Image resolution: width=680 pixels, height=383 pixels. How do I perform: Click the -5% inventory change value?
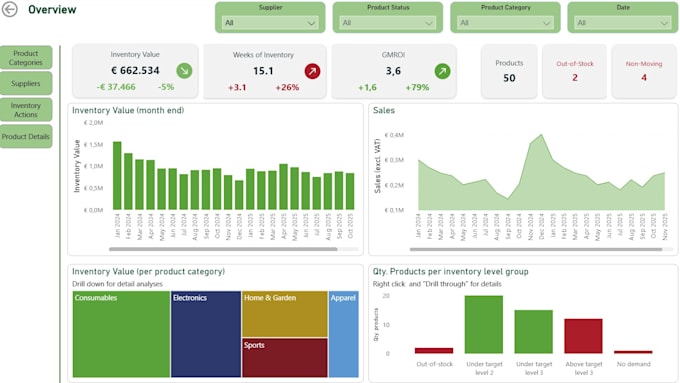(166, 87)
